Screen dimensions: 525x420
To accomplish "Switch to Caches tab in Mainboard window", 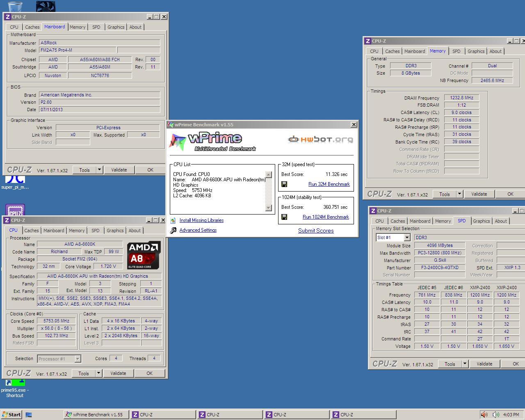I will (32, 27).
